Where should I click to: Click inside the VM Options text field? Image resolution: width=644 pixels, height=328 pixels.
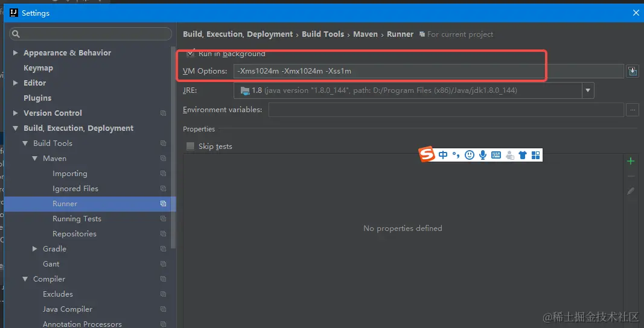429,71
